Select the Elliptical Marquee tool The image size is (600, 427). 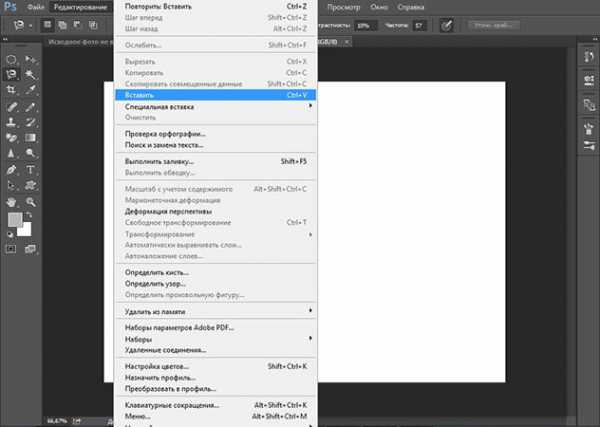[11, 59]
